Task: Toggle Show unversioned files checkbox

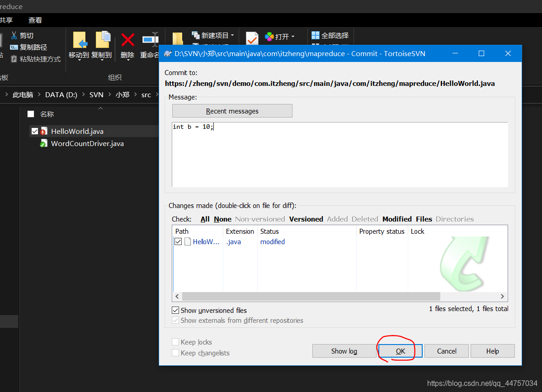Action: (175, 311)
